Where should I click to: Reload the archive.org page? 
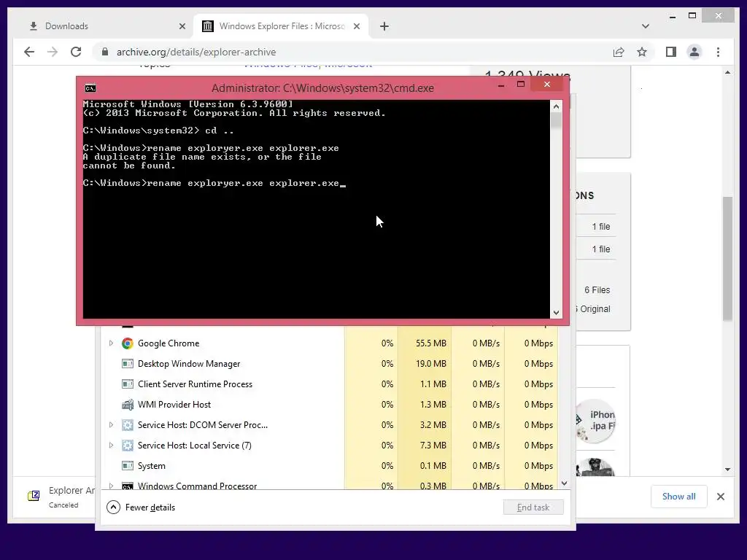pyautogui.click(x=76, y=52)
